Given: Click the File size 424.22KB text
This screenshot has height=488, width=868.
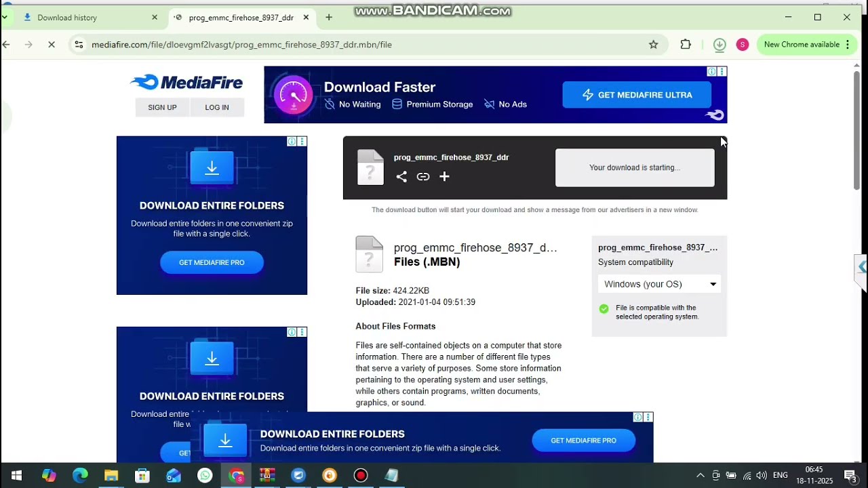Looking at the screenshot, I should (393, 291).
